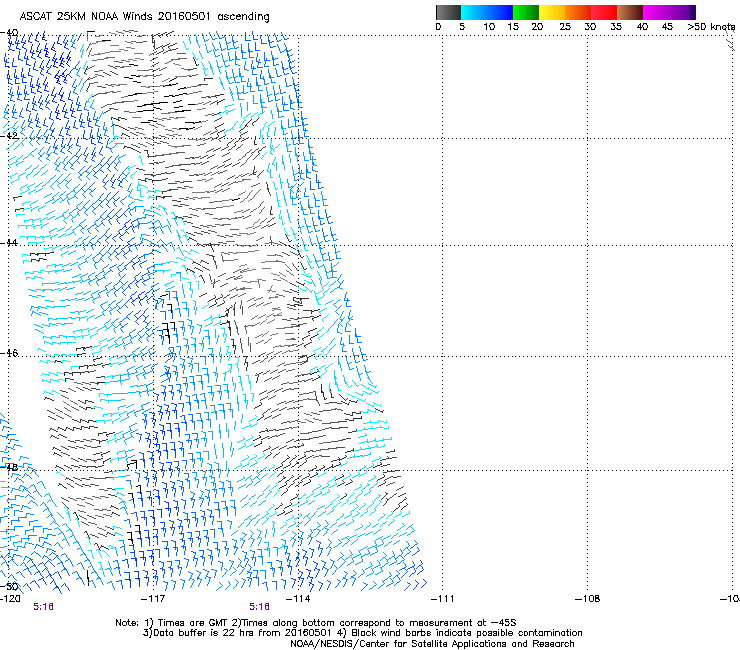Click the red 30-35 knots legend swatch
This screenshot has height=650, width=740.
click(604, 12)
